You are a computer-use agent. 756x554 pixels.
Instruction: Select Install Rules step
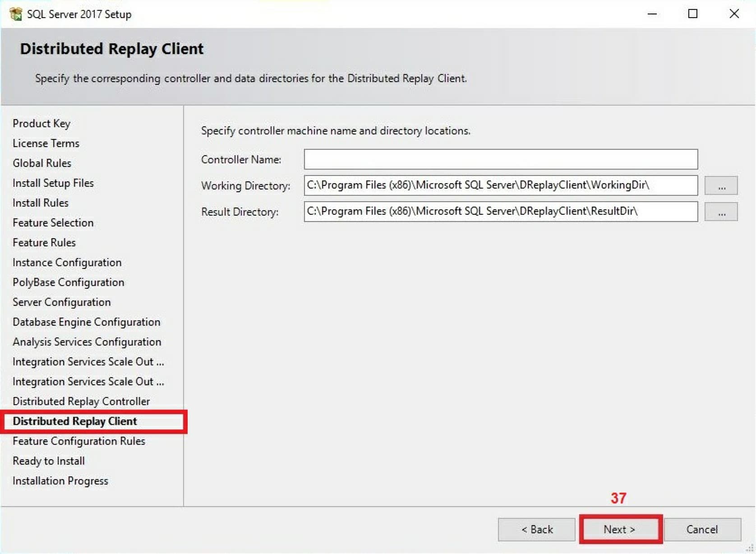pyautogui.click(x=41, y=203)
